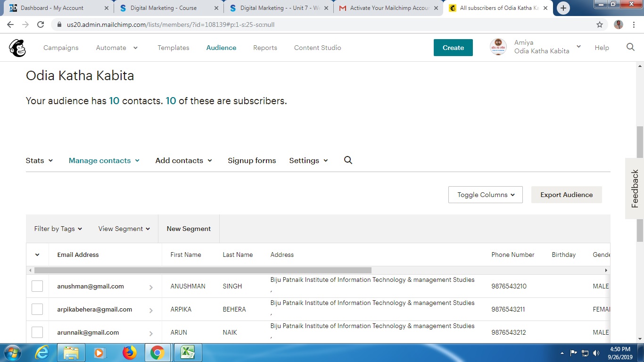Open the Filter by Tags dropdown
Image resolution: width=644 pixels, height=362 pixels.
(x=58, y=229)
